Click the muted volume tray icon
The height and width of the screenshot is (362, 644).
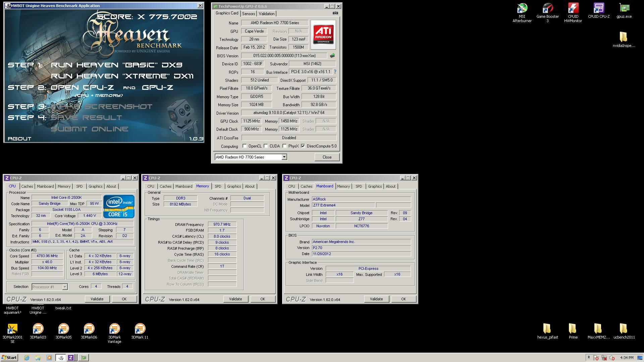612,358
